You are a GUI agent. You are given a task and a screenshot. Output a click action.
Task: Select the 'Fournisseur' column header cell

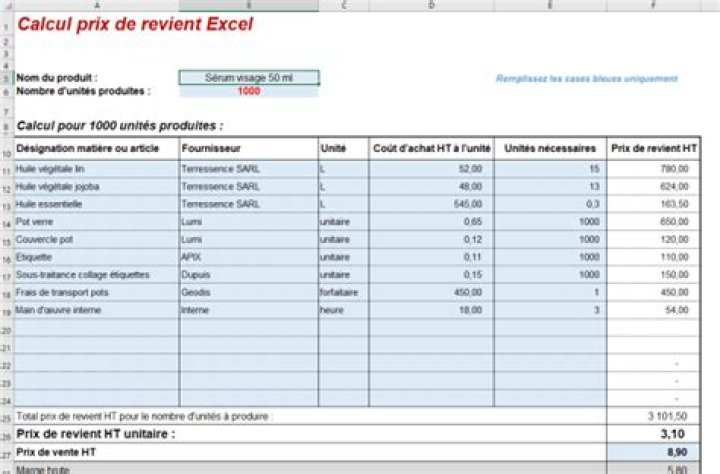248,148
